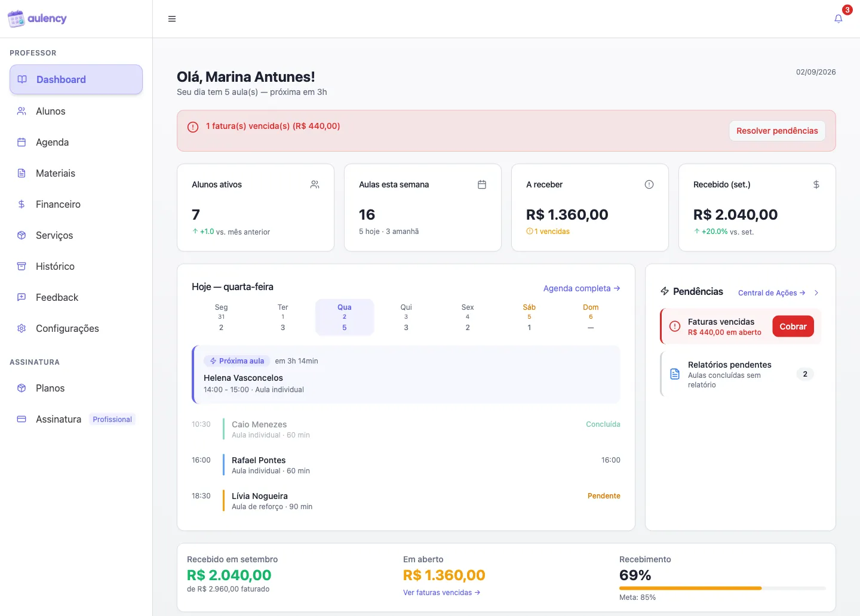Open the notifications bell icon
This screenshot has width=860, height=616.
pos(838,19)
